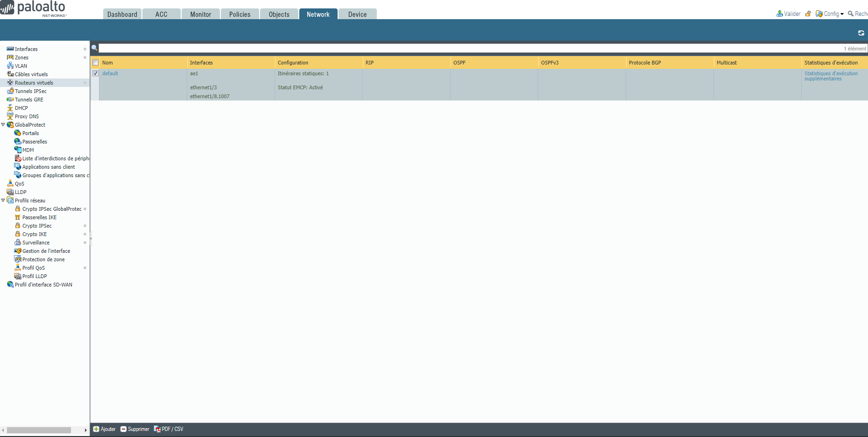
Task: Click the Network tab
Action: click(x=318, y=14)
